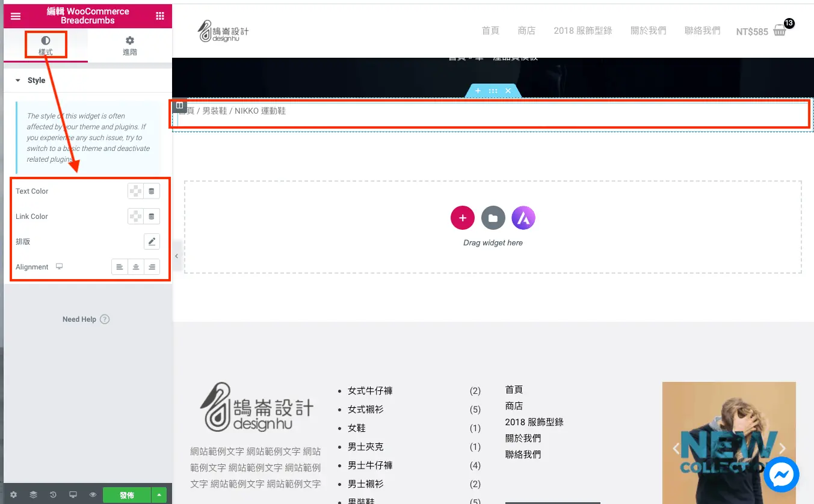Open the Elementor hamburger menu
The height and width of the screenshot is (504, 814).
pyautogui.click(x=16, y=16)
